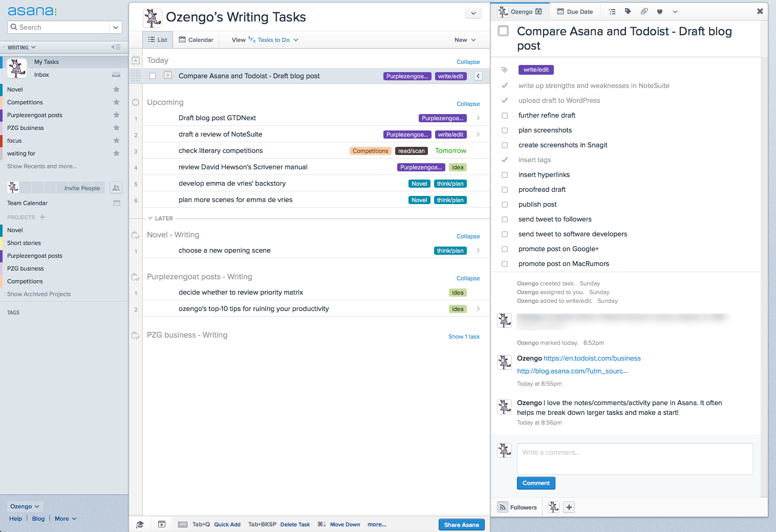Click the subtasks list icon in task toolbar
The image size is (776, 532).
click(612, 12)
